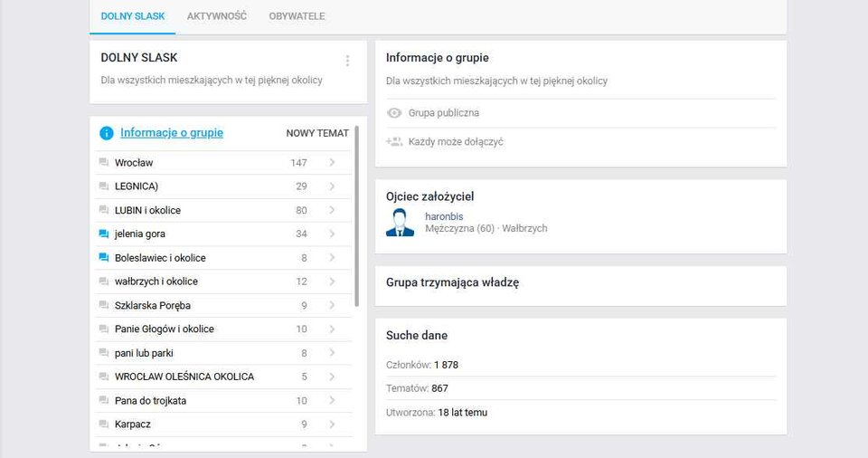Click the add-people icon by Każdy może dołączyć
This screenshot has height=458, width=868.
(x=394, y=142)
